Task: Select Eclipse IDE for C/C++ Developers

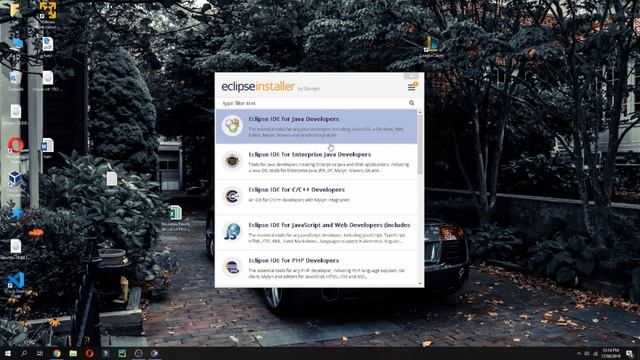Action: click(316, 197)
